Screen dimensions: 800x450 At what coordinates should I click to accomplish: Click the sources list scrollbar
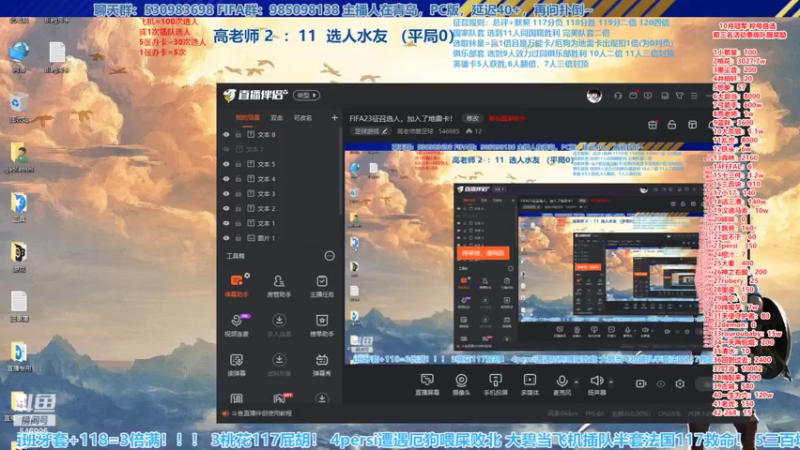click(x=341, y=171)
